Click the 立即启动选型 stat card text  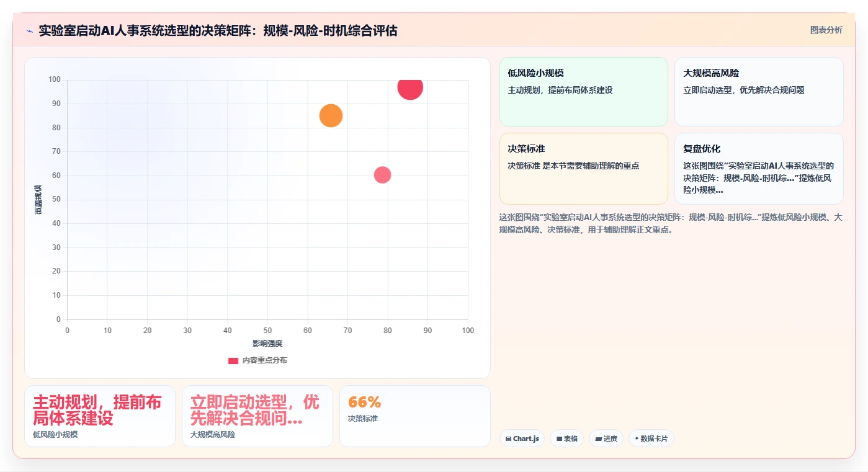pyautogui.click(x=254, y=410)
